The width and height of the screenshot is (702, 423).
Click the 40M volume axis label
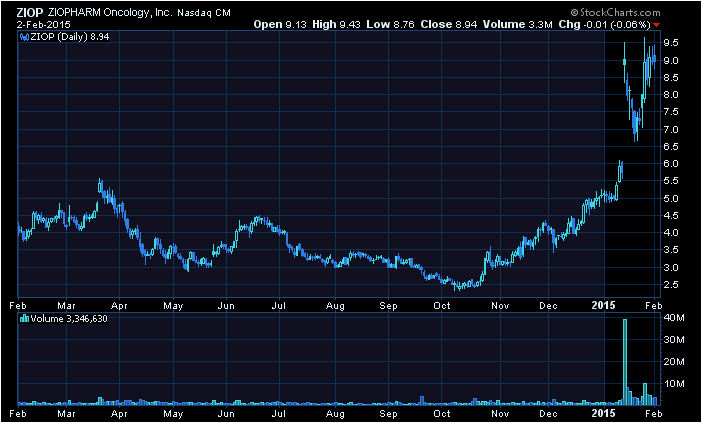pos(674,318)
